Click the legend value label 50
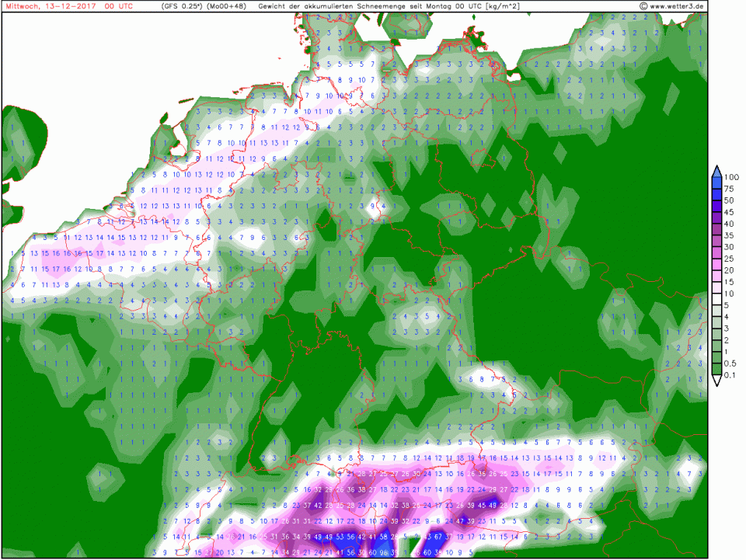The height and width of the screenshot is (560, 746). pyautogui.click(x=729, y=200)
